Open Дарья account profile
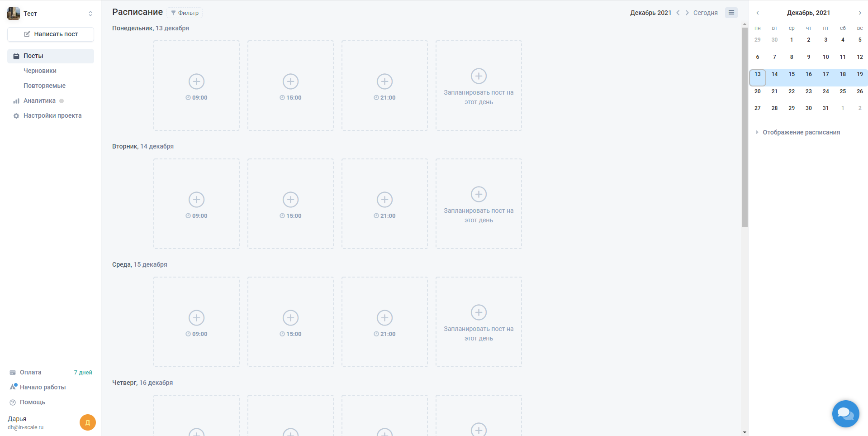The image size is (868, 436). pyautogui.click(x=17, y=419)
